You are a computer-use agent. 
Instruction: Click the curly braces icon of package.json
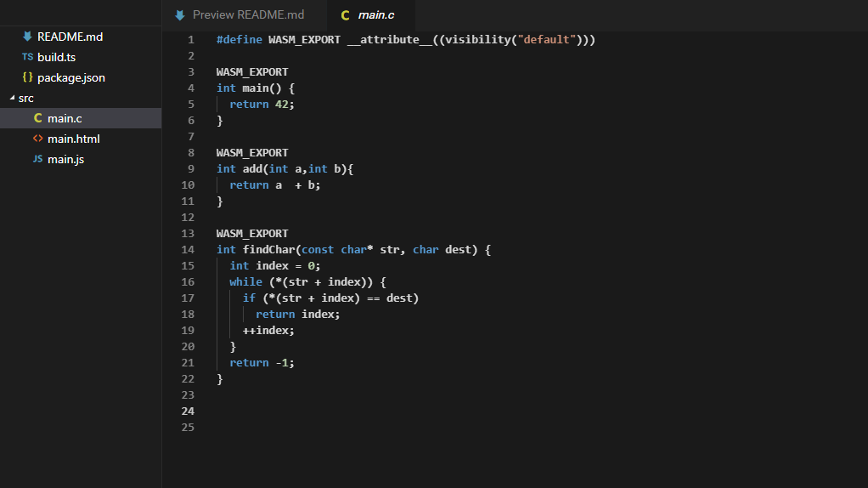coord(27,77)
